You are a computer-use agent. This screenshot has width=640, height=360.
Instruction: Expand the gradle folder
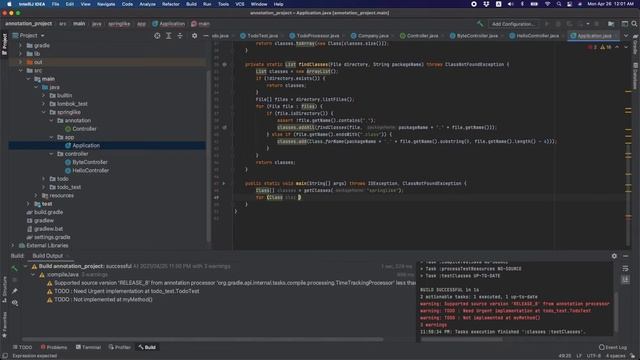20,46
